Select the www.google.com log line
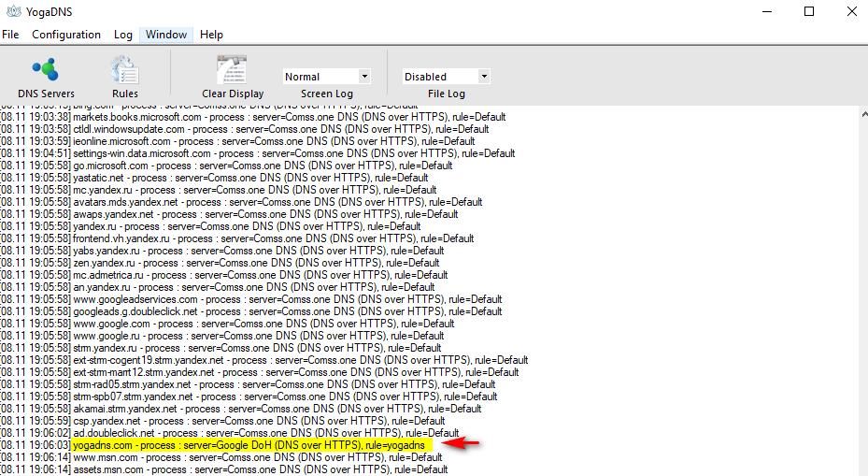This screenshot has width=868, height=476. (x=228, y=325)
